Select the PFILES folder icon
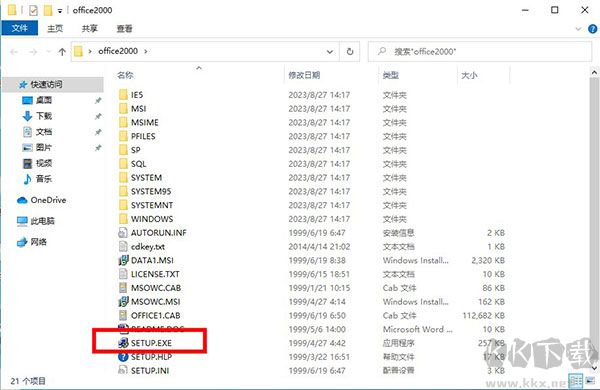This screenshot has width=600, height=390. [123, 136]
